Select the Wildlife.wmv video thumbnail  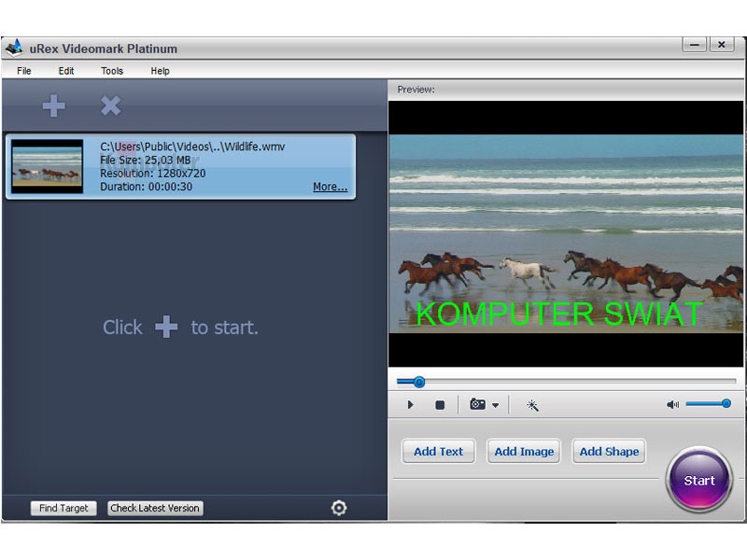[48, 166]
